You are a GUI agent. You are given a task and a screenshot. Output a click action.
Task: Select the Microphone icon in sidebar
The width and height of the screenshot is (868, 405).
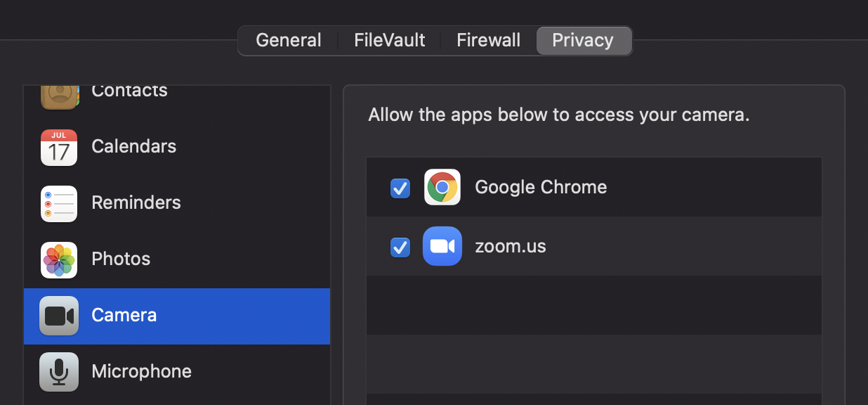[x=59, y=372]
